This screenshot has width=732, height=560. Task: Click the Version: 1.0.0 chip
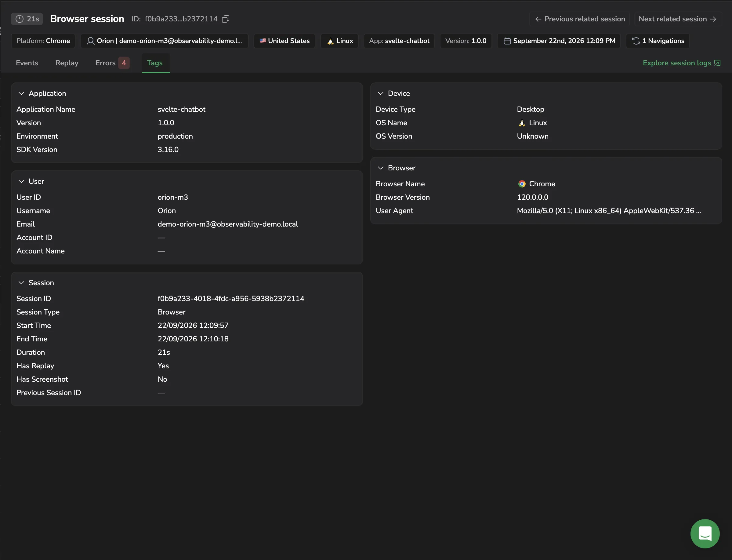point(466,41)
